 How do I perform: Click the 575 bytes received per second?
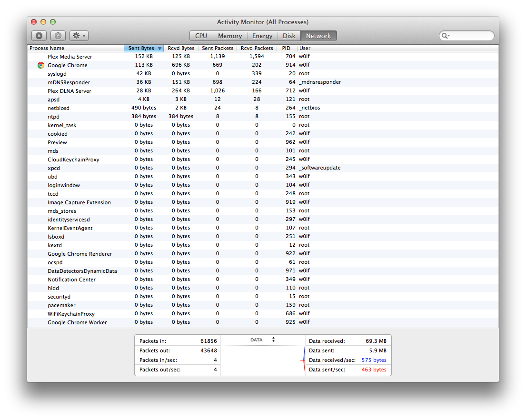point(374,360)
